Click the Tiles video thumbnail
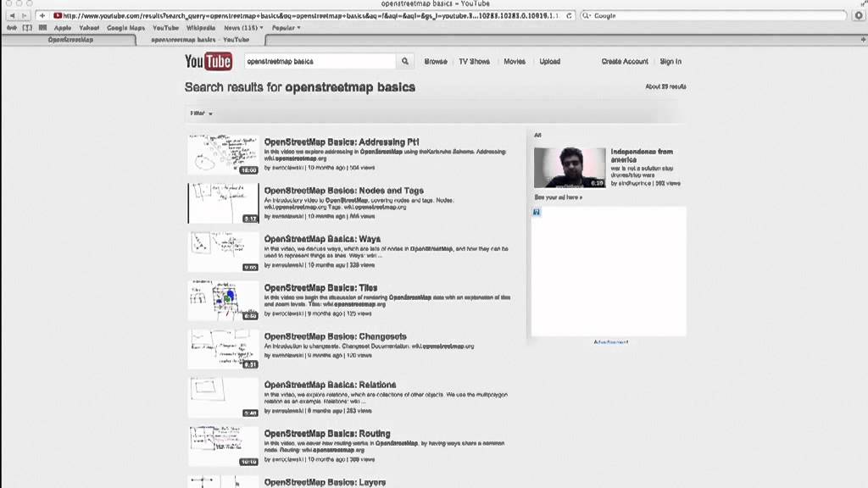Image resolution: width=868 pixels, height=488 pixels. (223, 301)
